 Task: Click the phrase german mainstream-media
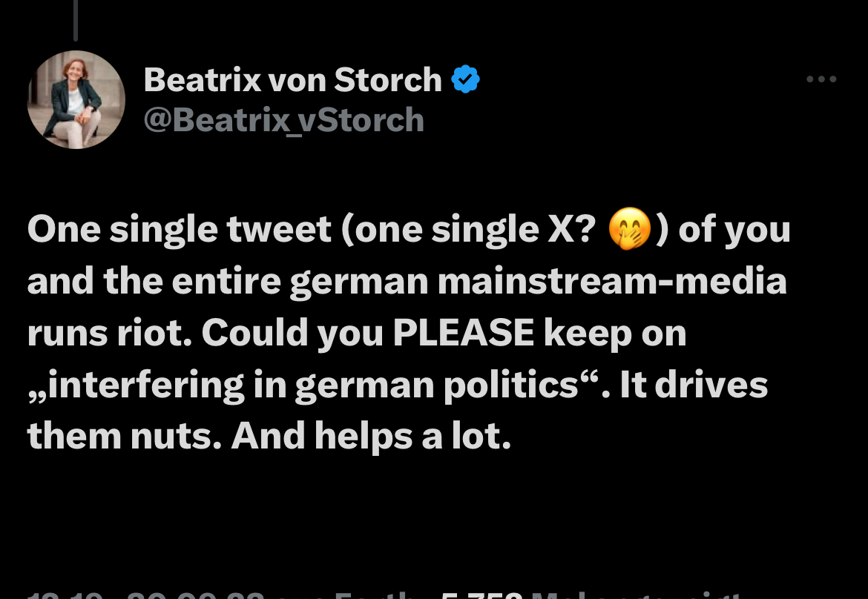(538, 281)
